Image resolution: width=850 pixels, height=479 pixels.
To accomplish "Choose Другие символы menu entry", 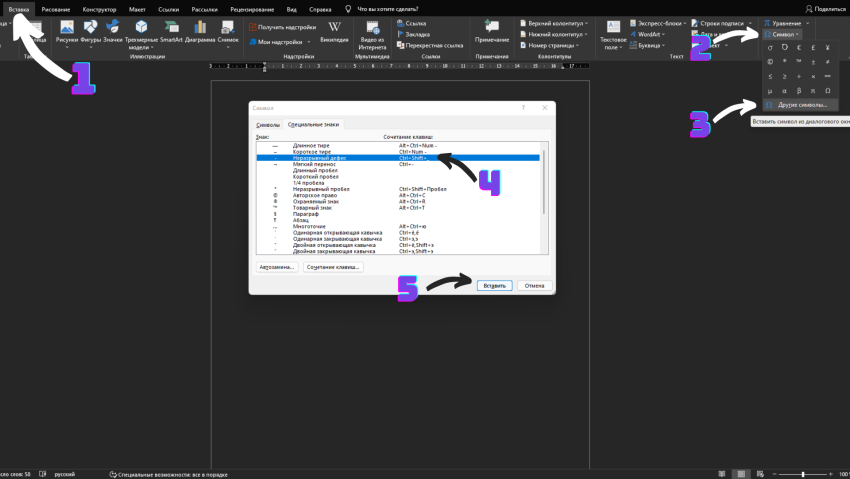I will pyautogui.click(x=800, y=105).
